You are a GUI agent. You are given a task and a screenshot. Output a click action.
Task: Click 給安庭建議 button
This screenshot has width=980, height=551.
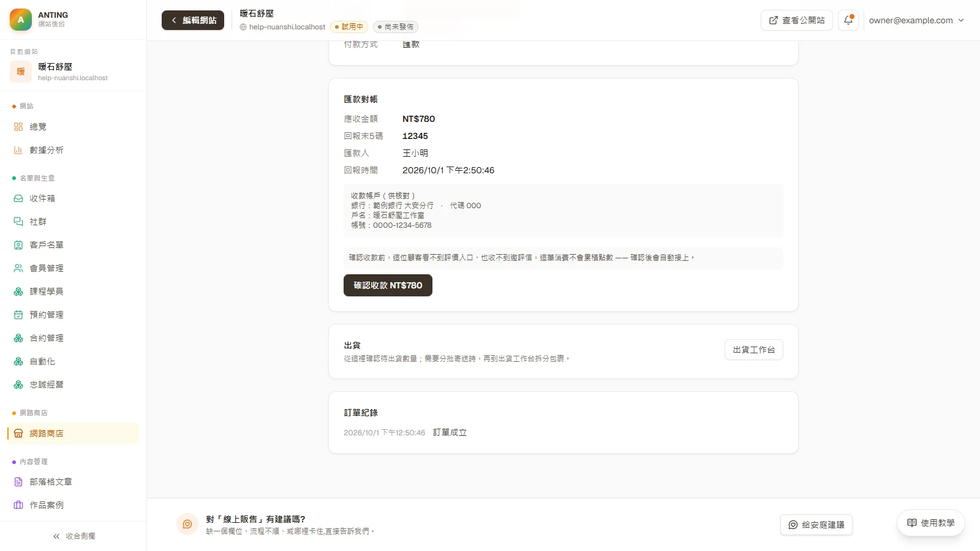point(816,525)
